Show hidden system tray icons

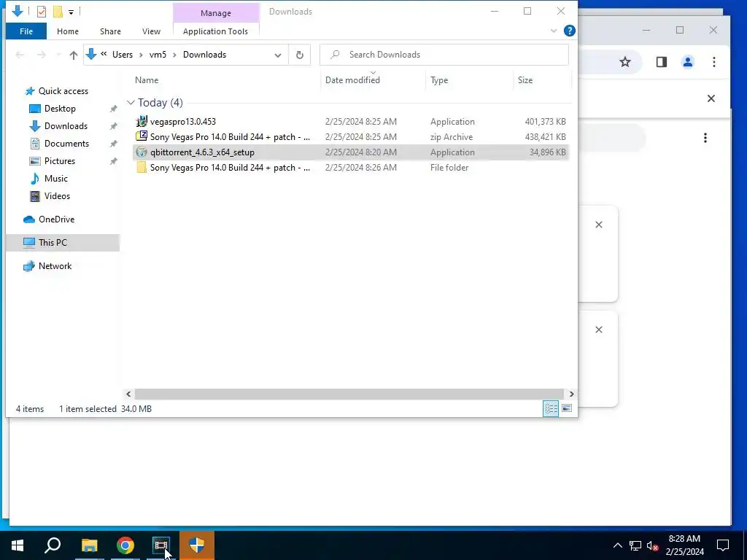pos(617,545)
